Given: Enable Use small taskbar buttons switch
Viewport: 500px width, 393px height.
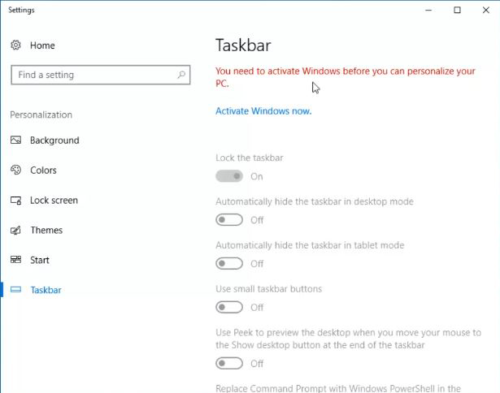Looking at the screenshot, I should coord(229,307).
